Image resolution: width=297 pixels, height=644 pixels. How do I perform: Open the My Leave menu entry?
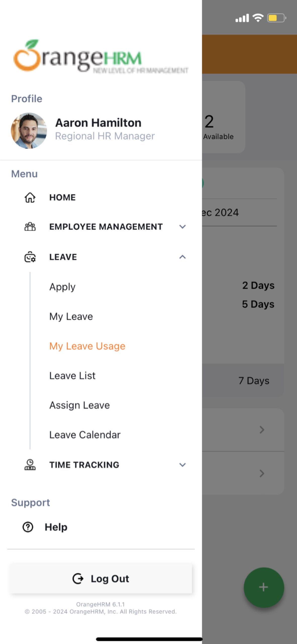[x=71, y=316]
